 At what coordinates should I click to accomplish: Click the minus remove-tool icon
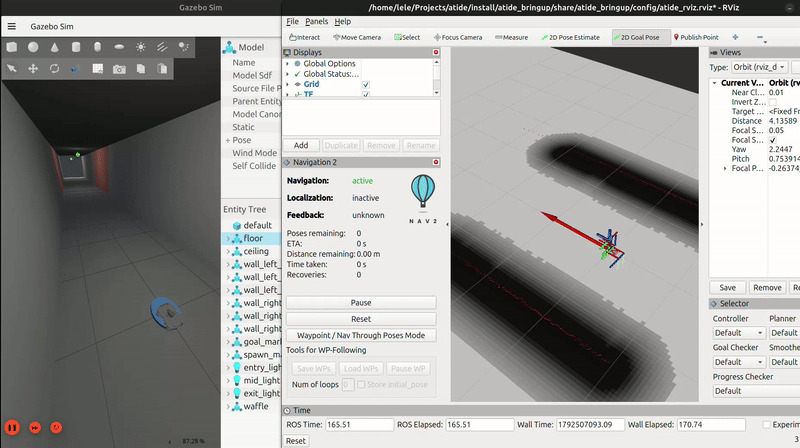click(x=760, y=37)
